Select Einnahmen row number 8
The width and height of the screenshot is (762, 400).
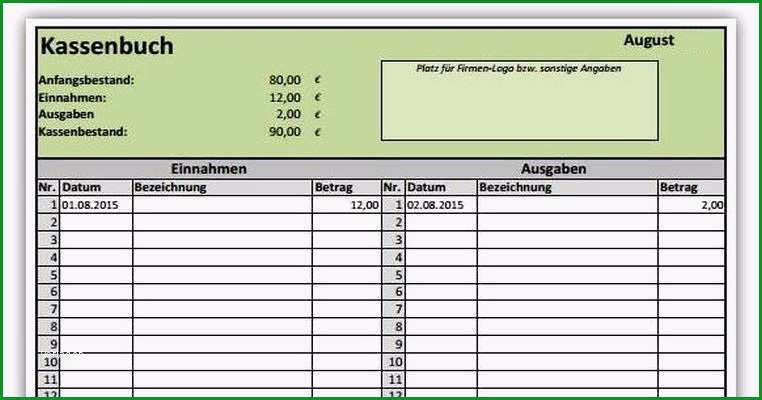click(49, 327)
